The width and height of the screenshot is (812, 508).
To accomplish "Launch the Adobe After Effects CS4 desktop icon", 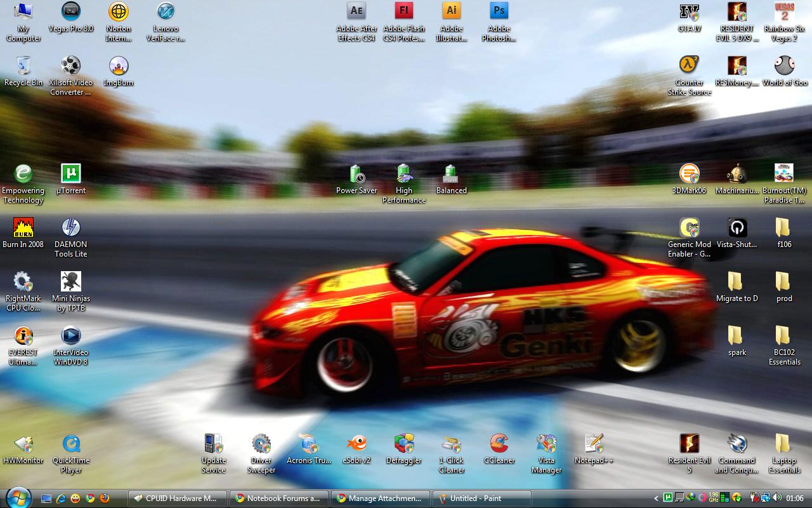I will pyautogui.click(x=357, y=22).
